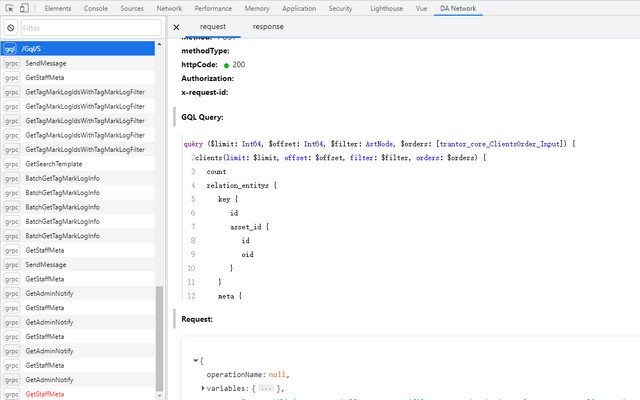
Task: Close the request detail panel
Action: [176, 27]
